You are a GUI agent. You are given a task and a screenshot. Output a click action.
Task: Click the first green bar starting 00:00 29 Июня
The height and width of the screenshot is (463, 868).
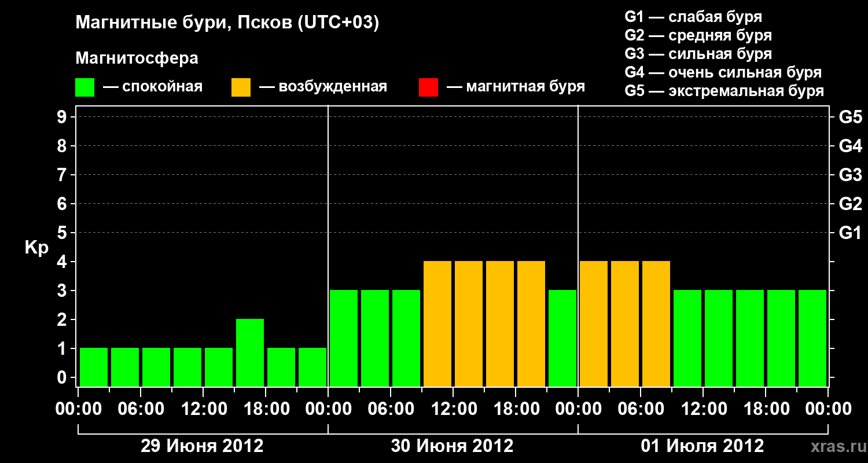94,367
